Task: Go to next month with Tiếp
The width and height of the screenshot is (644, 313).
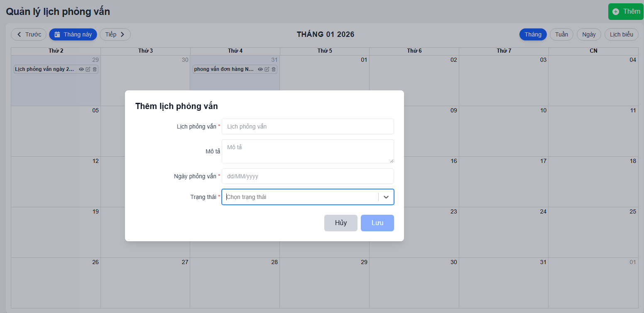Action: tap(115, 34)
